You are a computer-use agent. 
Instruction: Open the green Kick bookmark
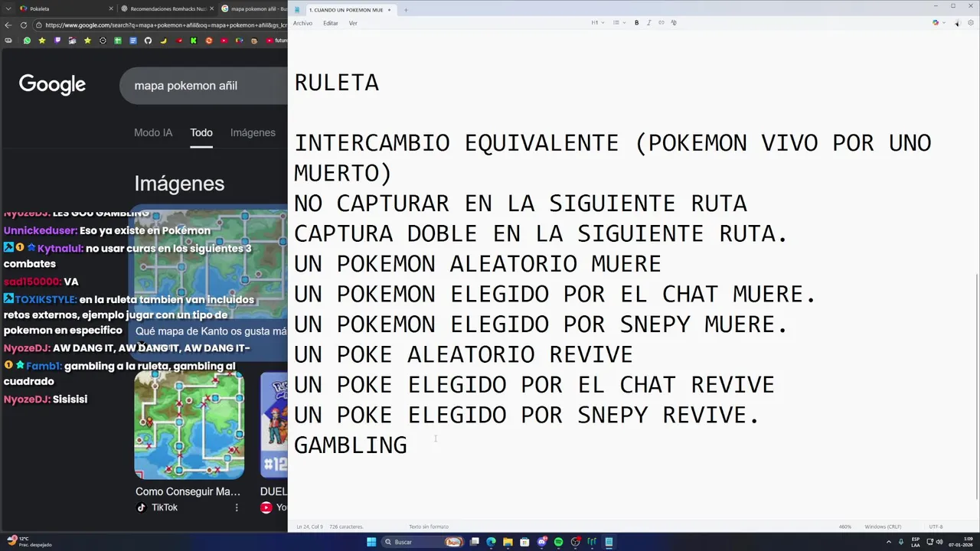194,41
